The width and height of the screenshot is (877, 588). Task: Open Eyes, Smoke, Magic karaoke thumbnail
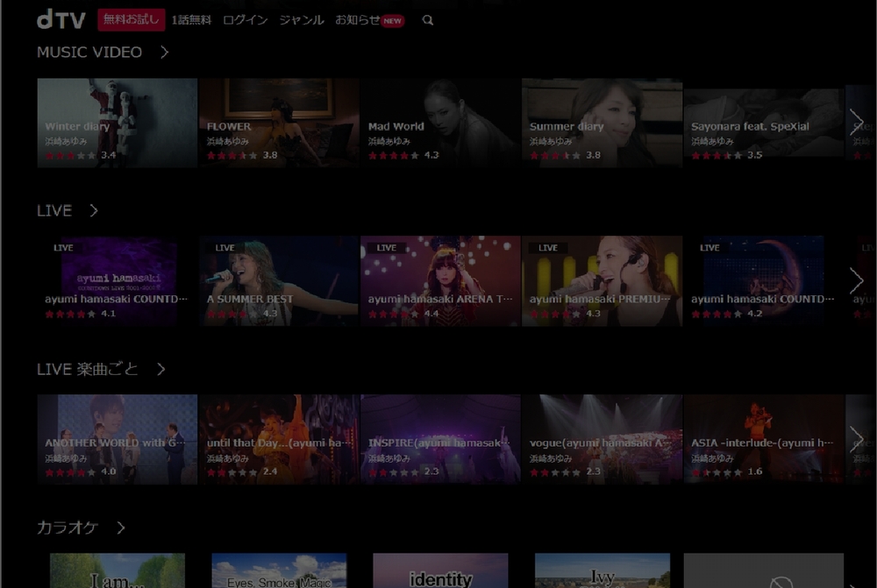(279, 570)
